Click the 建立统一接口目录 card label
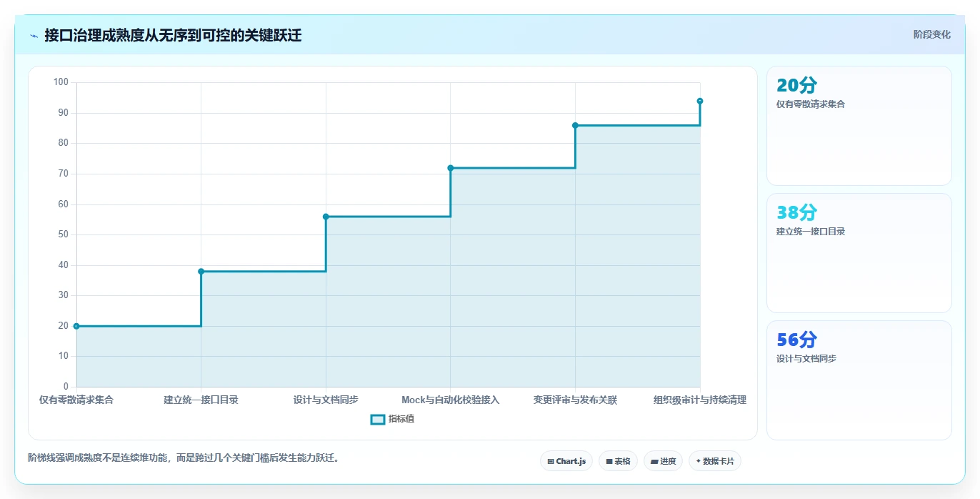 pyautogui.click(x=811, y=232)
